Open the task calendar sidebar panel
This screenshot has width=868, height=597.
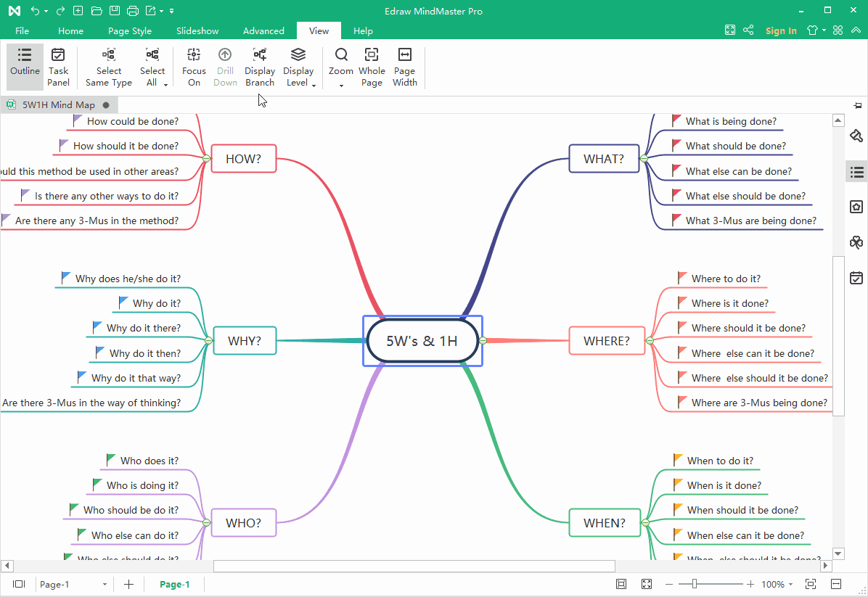click(x=856, y=277)
